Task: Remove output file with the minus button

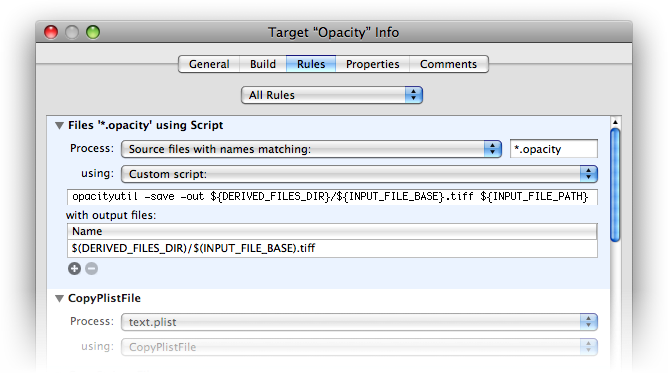Action: 92,269
